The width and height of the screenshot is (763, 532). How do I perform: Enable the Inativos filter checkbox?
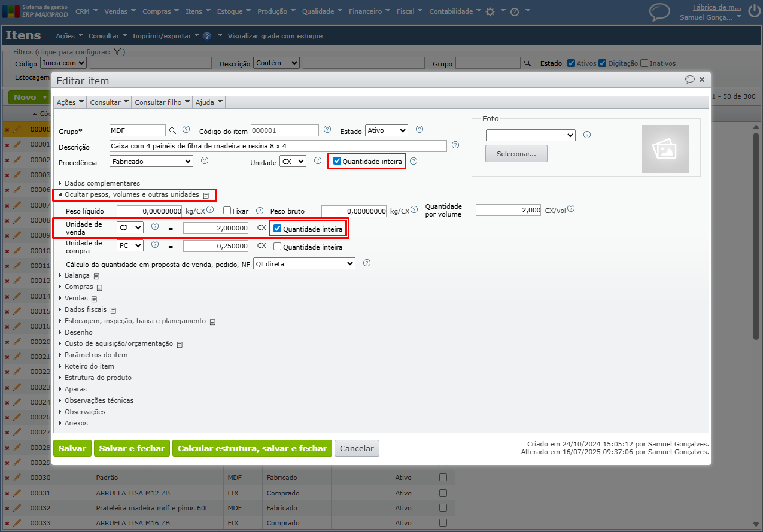(645, 63)
